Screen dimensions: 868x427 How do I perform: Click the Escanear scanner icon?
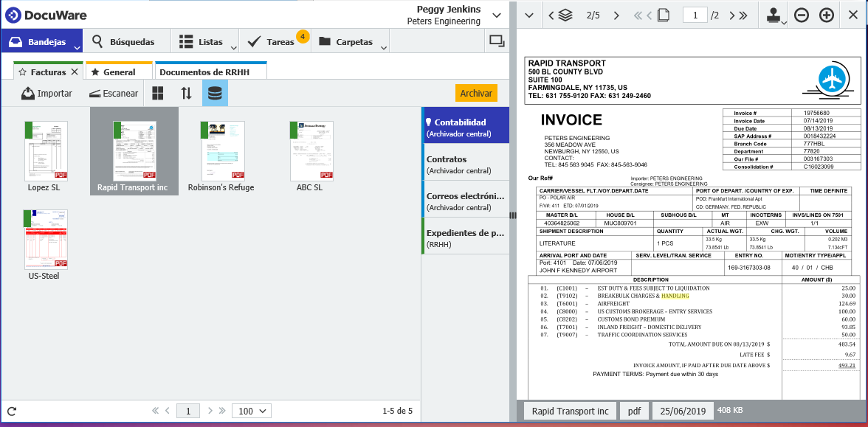94,94
